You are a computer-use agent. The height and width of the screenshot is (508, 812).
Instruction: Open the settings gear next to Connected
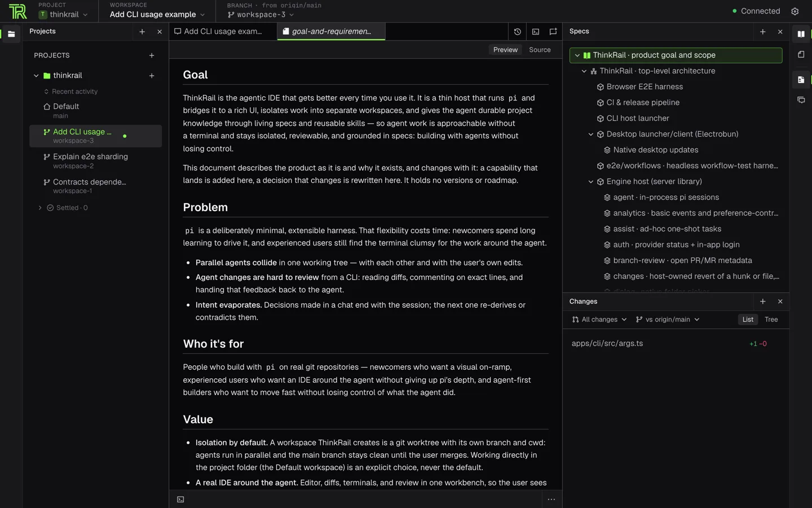795,11
